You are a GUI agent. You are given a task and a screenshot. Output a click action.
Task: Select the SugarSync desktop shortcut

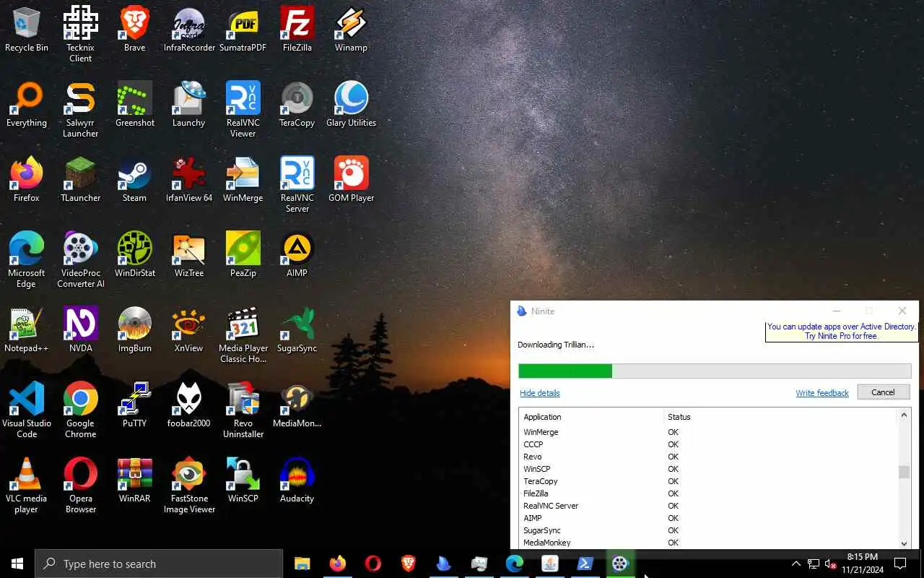297,331
